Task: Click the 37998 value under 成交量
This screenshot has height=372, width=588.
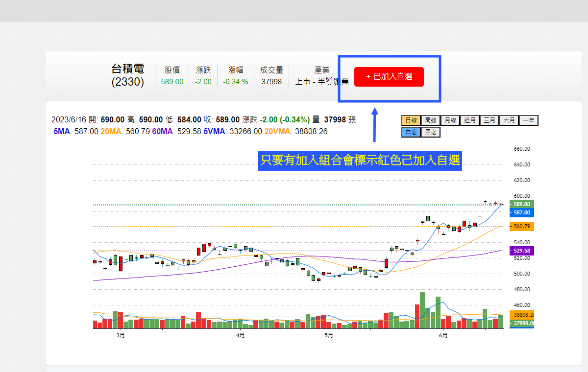Action: pyautogui.click(x=271, y=82)
